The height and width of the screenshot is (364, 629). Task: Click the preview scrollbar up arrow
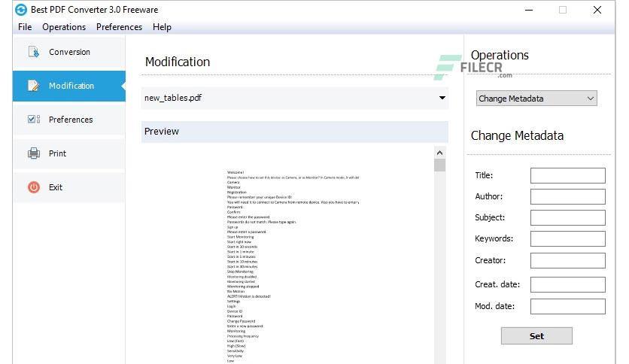[439, 153]
